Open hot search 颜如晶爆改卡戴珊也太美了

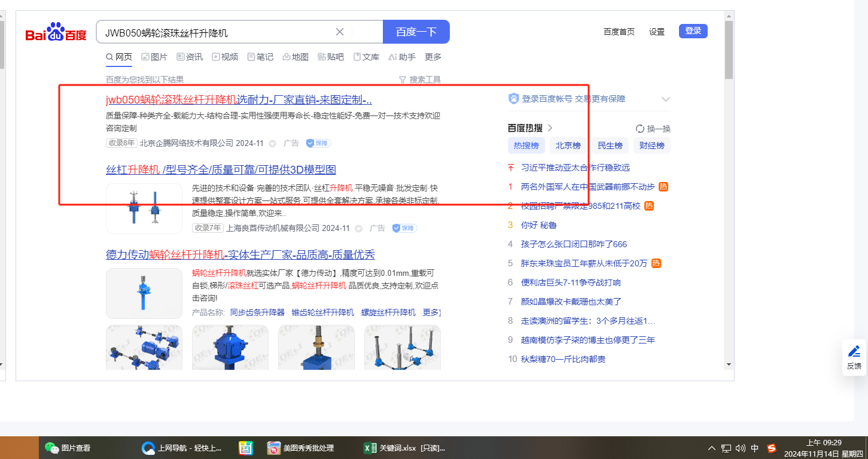click(571, 302)
